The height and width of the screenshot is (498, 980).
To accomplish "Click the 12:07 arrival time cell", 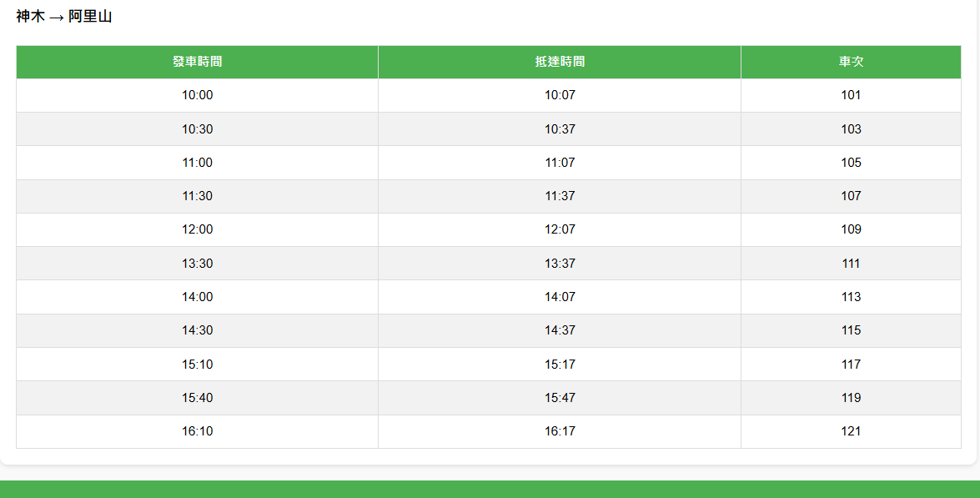I will pos(560,229).
